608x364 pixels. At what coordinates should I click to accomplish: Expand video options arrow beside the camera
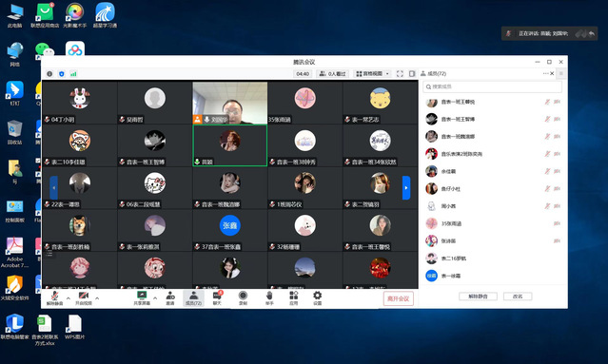click(x=97, y=298)
